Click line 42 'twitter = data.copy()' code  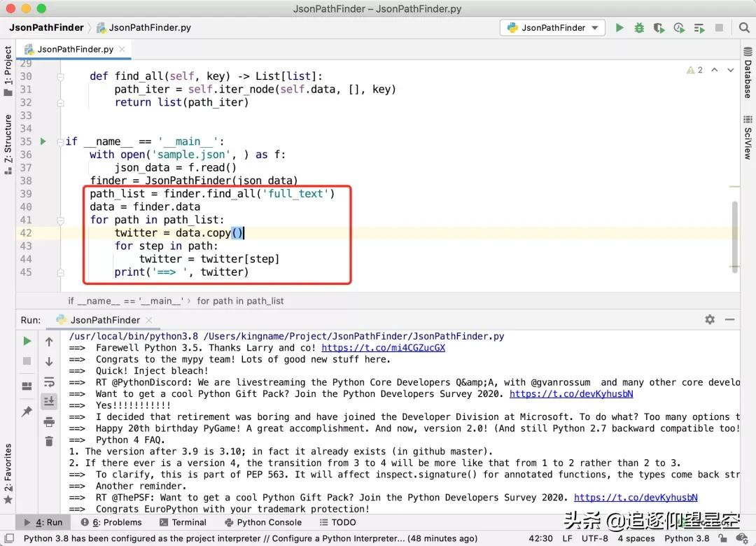pyautogui.click(x=179, y=233)
